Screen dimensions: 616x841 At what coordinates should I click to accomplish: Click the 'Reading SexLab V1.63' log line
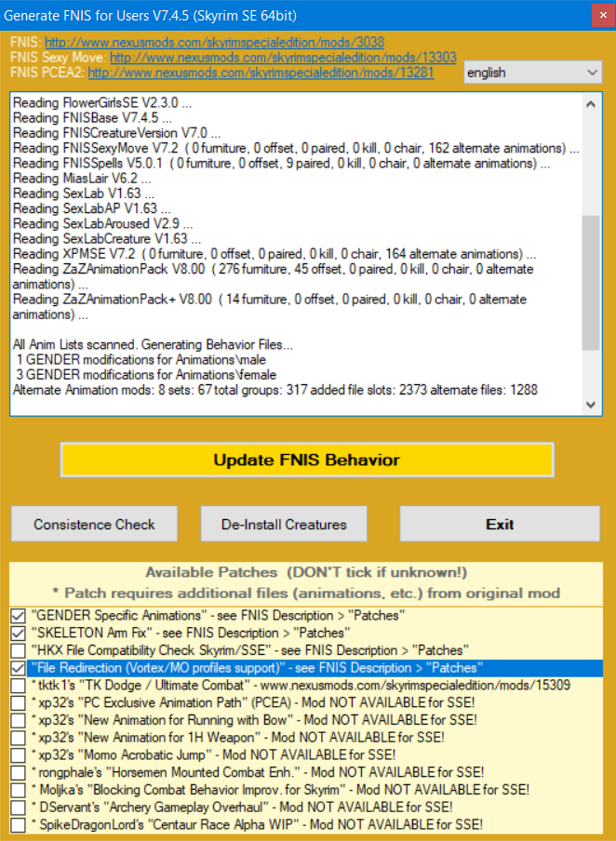[x=84, y=194]
